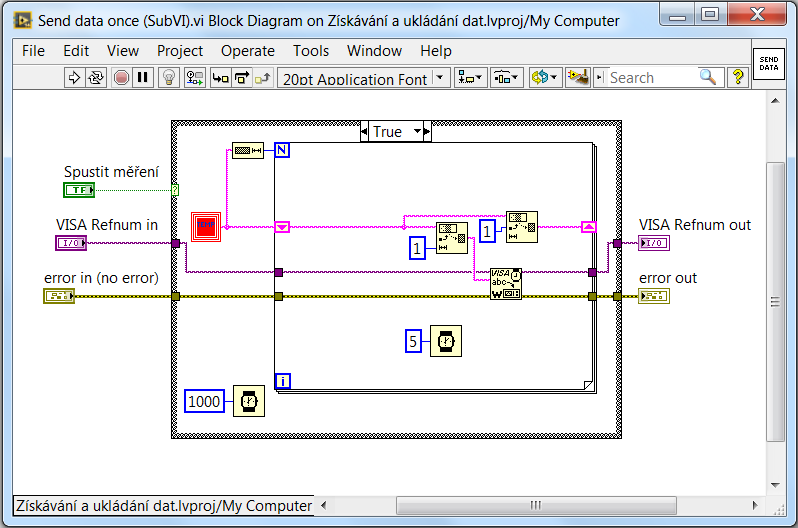
Task: Click horizontal scrollbar left arrow
Action: click(x=324, y=505)
